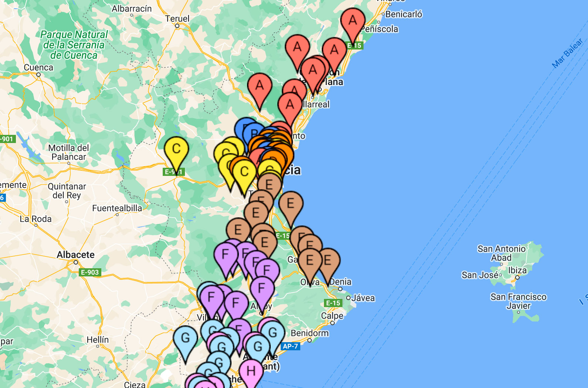588x388 pixels.
Task: Click the E-15 road shield near Jávea
Action: tap(333, 303)
